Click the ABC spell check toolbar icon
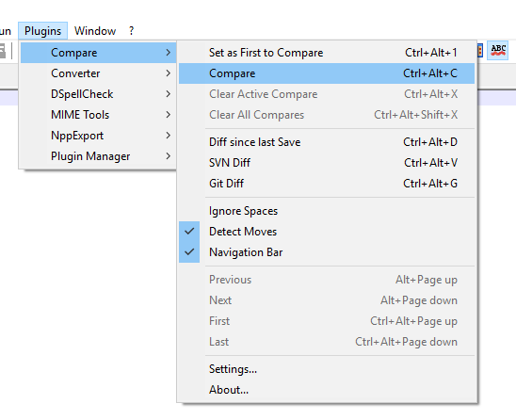Screen dimensions: 516x420 497,50
